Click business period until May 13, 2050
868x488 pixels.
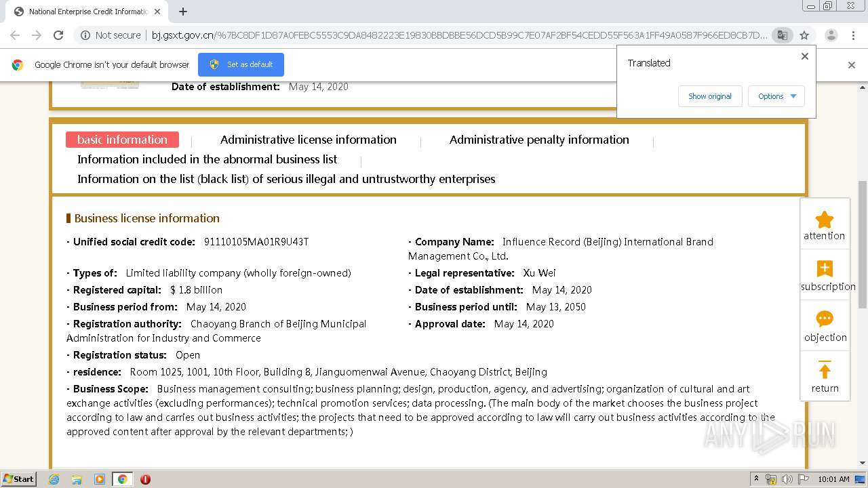556,307
